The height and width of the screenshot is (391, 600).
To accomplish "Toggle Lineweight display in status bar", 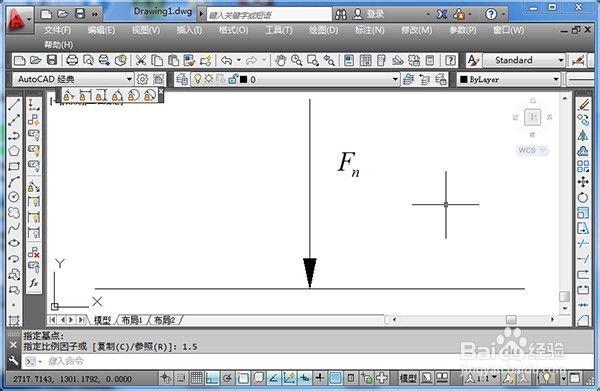I will [320, 378].
